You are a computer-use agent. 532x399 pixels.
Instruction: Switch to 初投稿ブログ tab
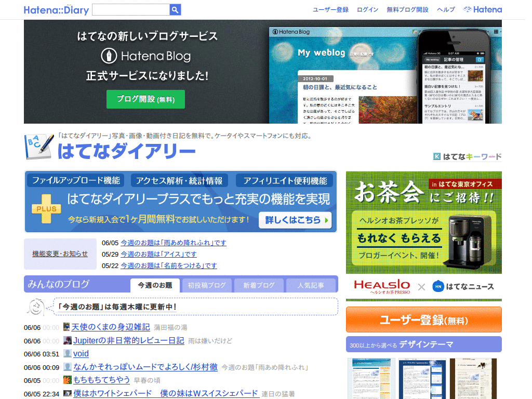(x=207, y=285)
